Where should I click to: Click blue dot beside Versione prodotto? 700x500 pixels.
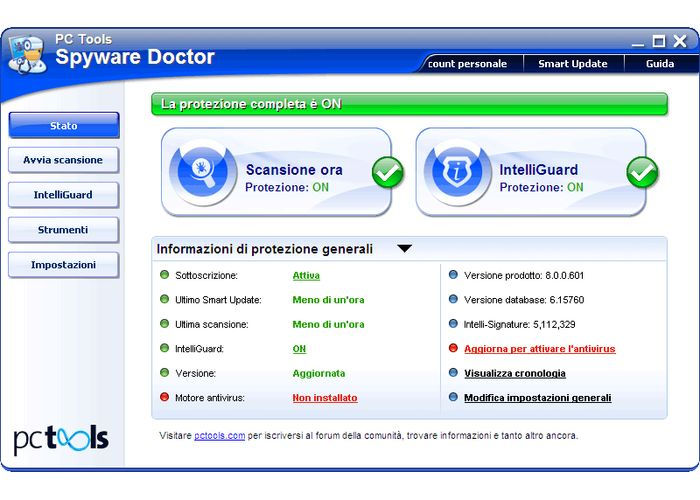(453, 275)
